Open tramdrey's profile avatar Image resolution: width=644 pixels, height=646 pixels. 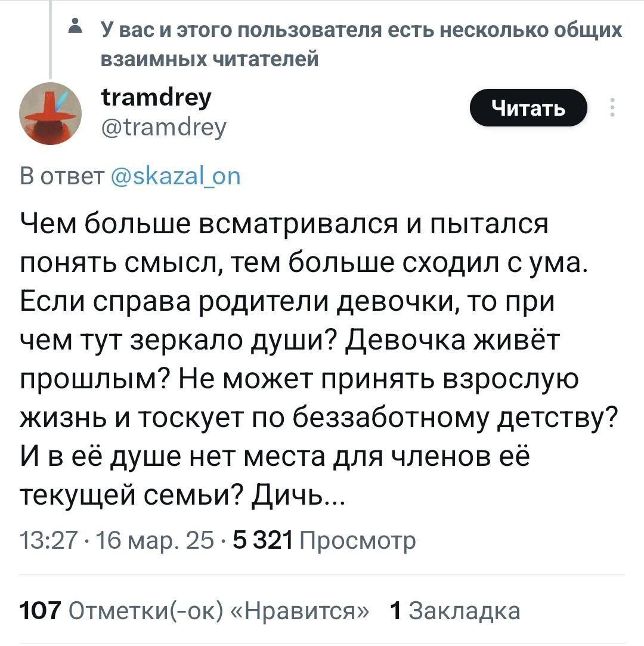point(50,113)
